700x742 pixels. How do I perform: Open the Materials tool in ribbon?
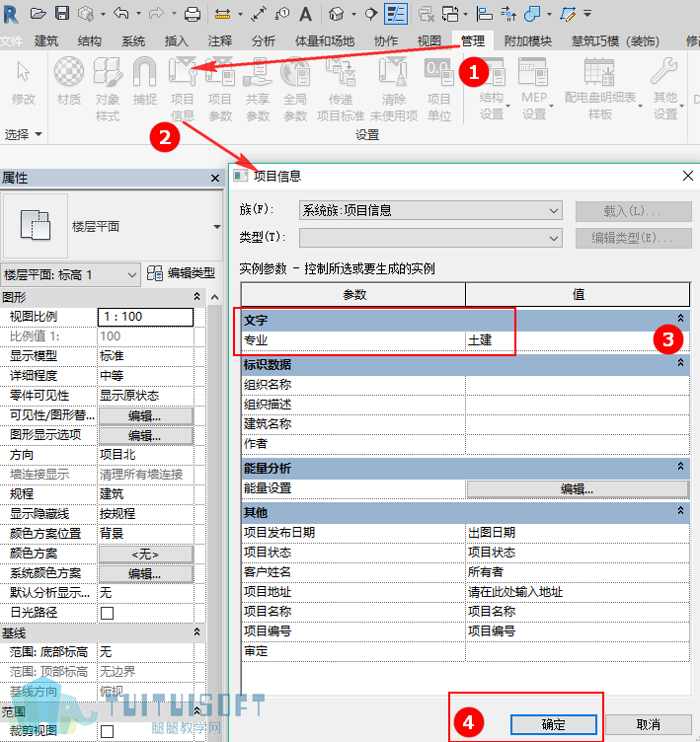click(x=69, y=81)
